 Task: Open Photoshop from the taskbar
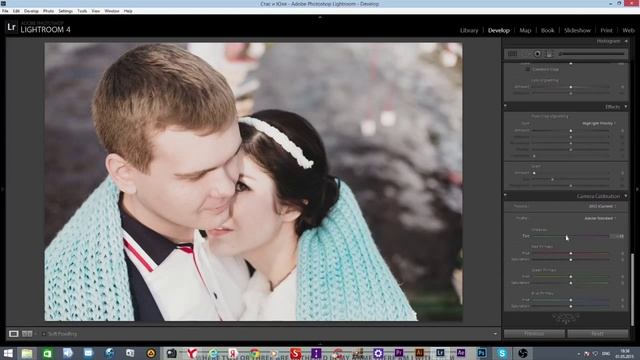click(x=482, y=353)
